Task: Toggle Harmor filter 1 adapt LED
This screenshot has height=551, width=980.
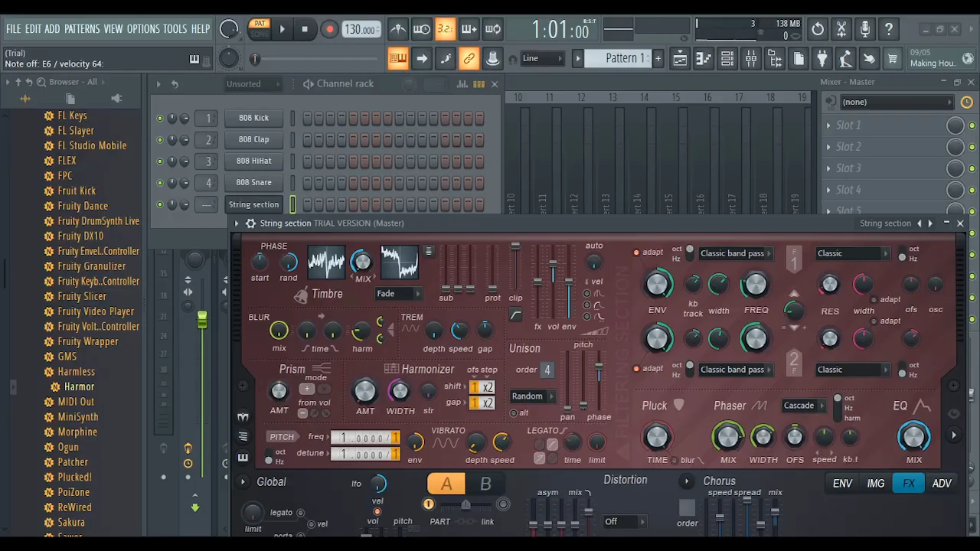Action: (x=636, y=253)
